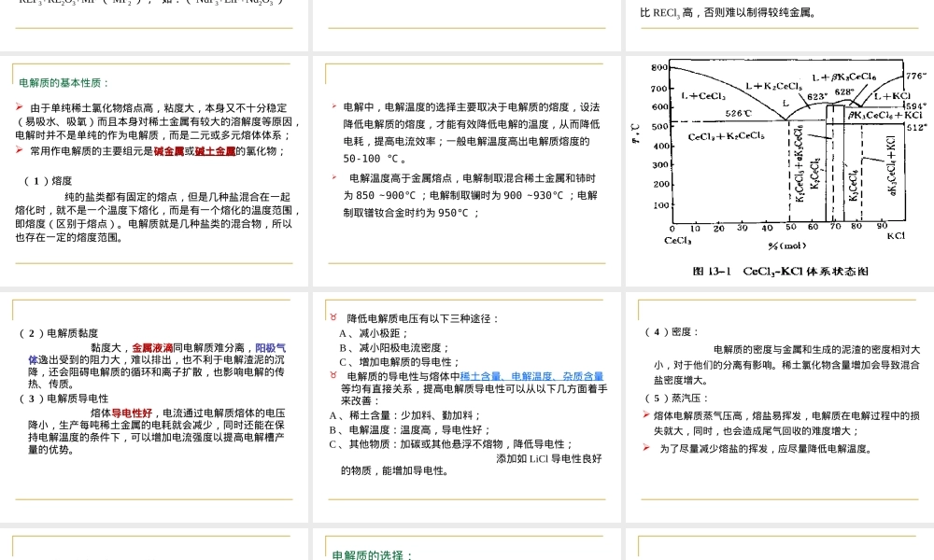
Task: Click the line '降低电解质电压有以下三种途径：'
Action: [x=423, y=319]
